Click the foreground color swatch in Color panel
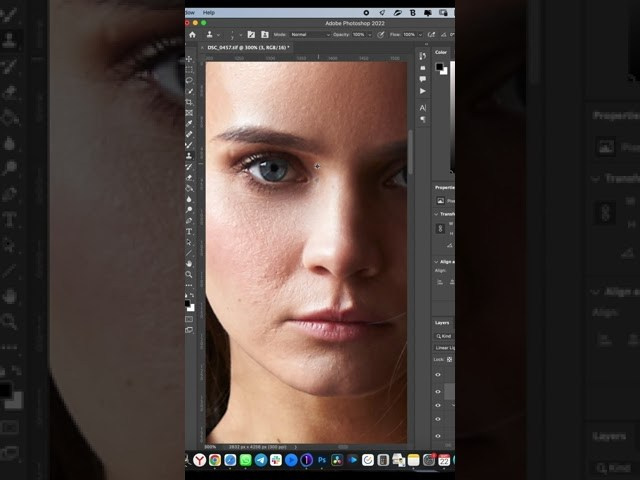 pyautogui.click(x=439, y=66)
